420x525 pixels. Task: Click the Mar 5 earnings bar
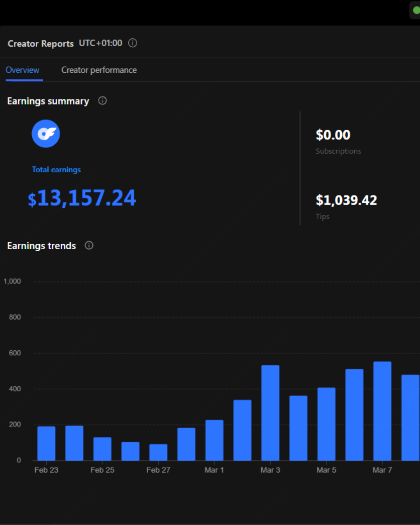point(326,424)
